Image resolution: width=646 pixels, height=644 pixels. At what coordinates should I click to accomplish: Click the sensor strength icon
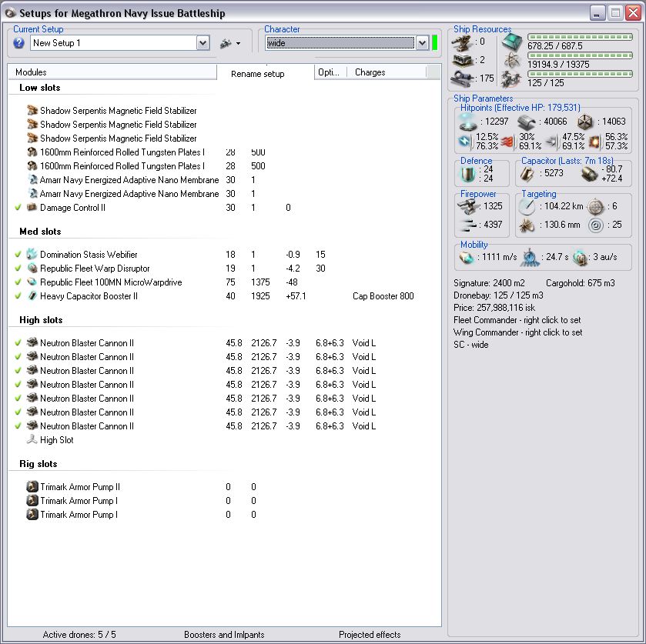coord(596,225)
